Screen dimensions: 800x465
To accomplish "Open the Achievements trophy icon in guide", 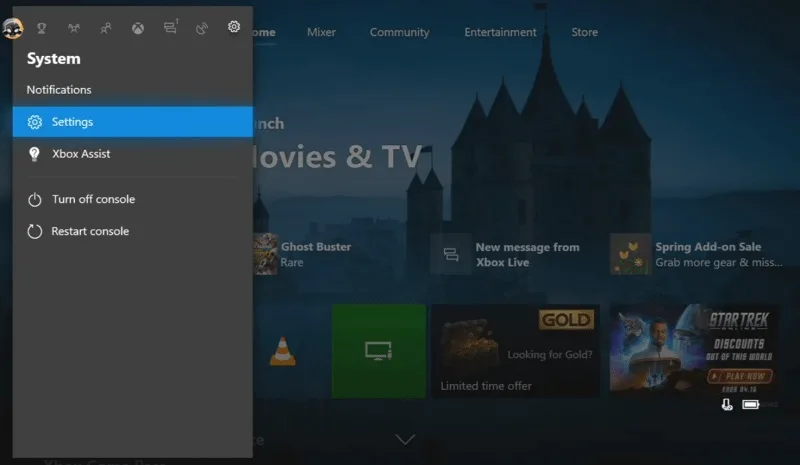I will pyautogui.click(x=41, y=28).
